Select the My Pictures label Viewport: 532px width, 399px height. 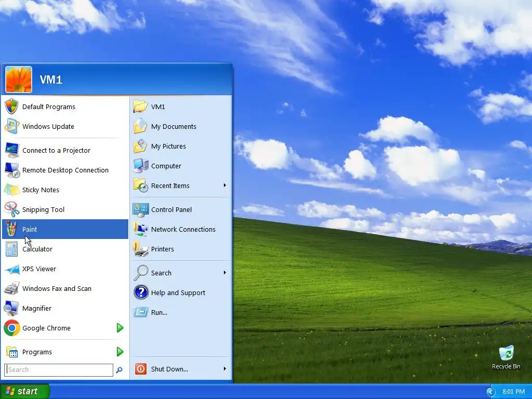click(169, 146)
